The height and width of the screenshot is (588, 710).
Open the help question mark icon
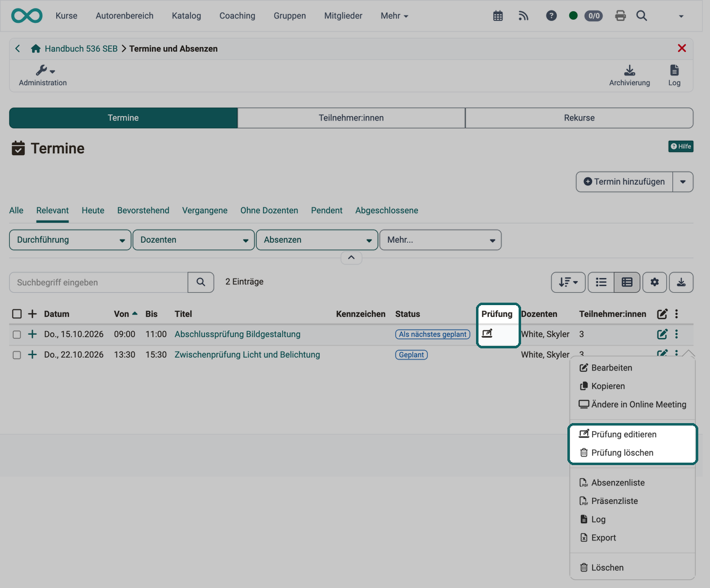[x=551, y=16]
